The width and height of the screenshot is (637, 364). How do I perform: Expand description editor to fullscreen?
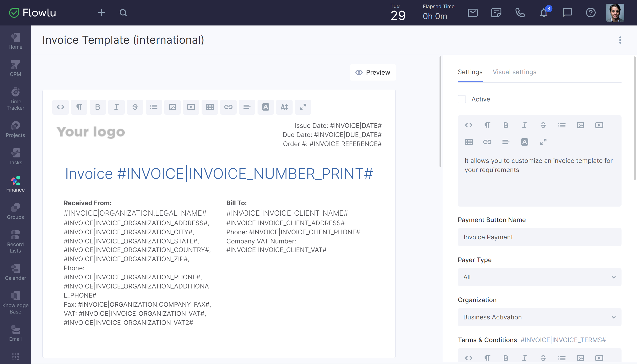[543, 142]
